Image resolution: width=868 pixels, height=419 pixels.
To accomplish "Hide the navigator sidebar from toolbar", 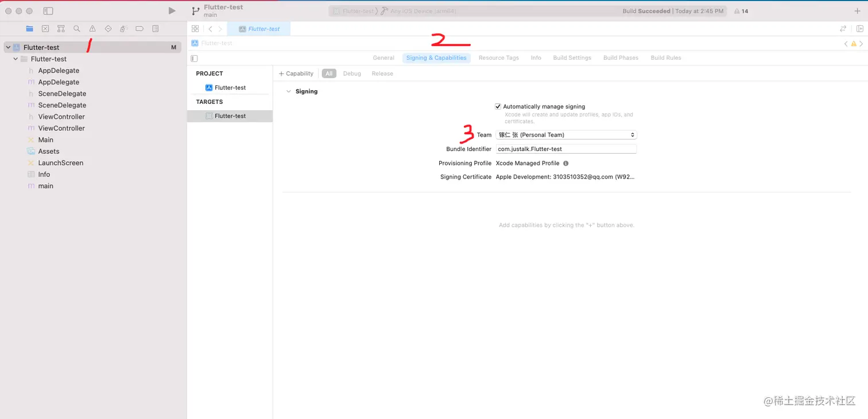I will click(x=48, y=11).
